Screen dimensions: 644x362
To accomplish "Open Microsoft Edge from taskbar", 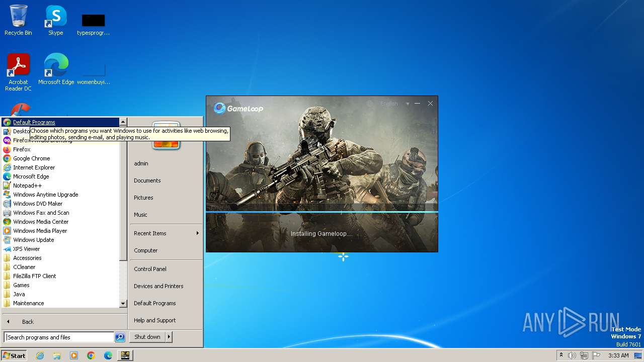I will (108, 355).
